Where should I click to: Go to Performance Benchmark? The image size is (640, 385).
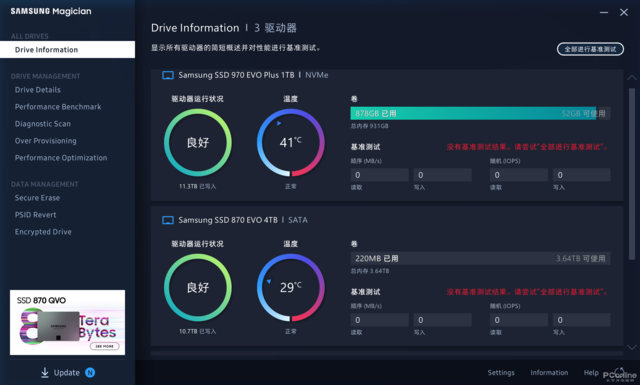[58, 107]
